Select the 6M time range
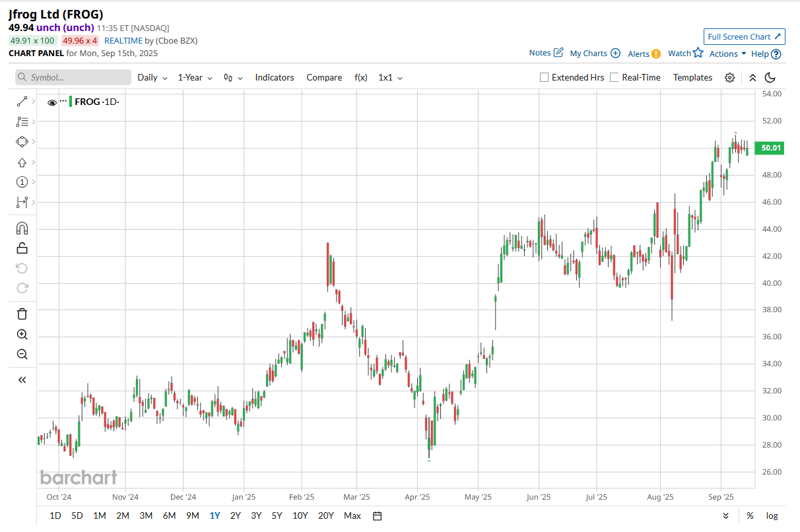Screen dimensions: 800x532 (x=169, y=515)
